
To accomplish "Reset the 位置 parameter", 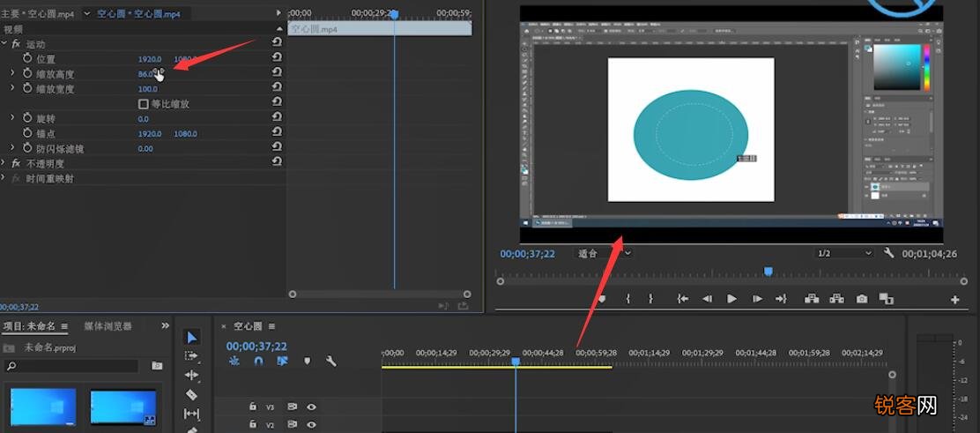I will [x=277, y=59].
